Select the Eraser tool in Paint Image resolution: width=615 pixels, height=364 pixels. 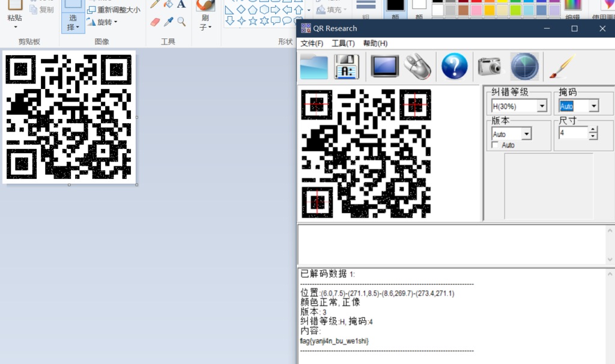[155, 22]
